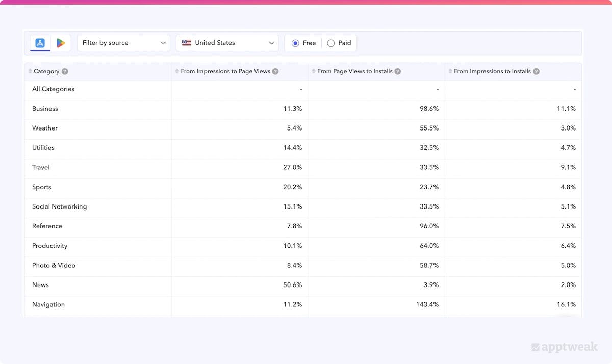
Task: Click the From Page Views to Installs column header
Action: [355, 71]
